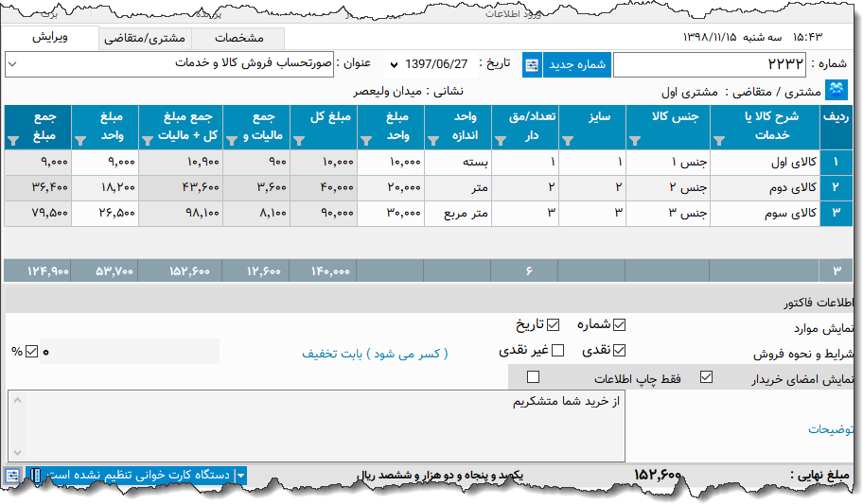This screenshot has width=863, height=504.
Task: Click the filter icon in the شرح کالا column header
Action: (719, 141)
